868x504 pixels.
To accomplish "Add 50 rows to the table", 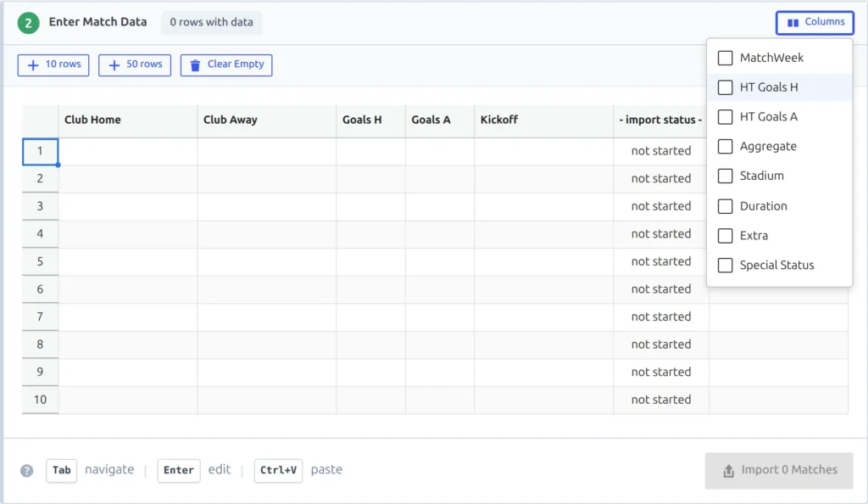I will coord(135,64).
